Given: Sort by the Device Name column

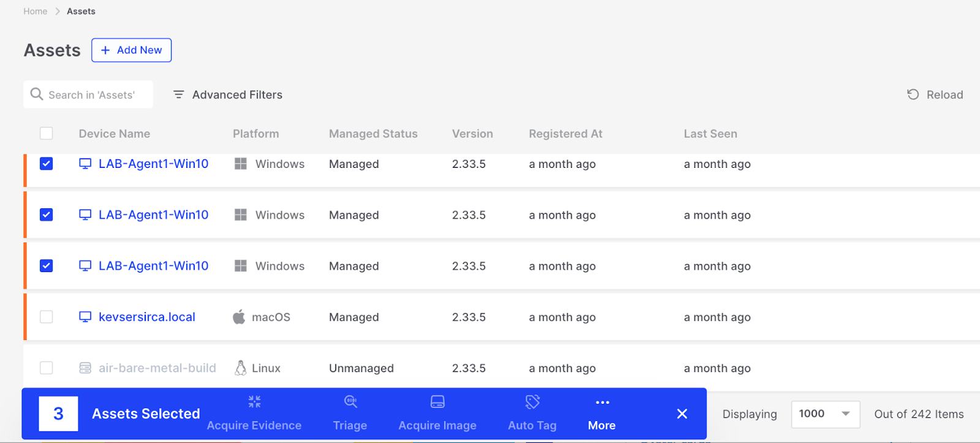Looking at the screenshot, I should (x=115, y=134).
